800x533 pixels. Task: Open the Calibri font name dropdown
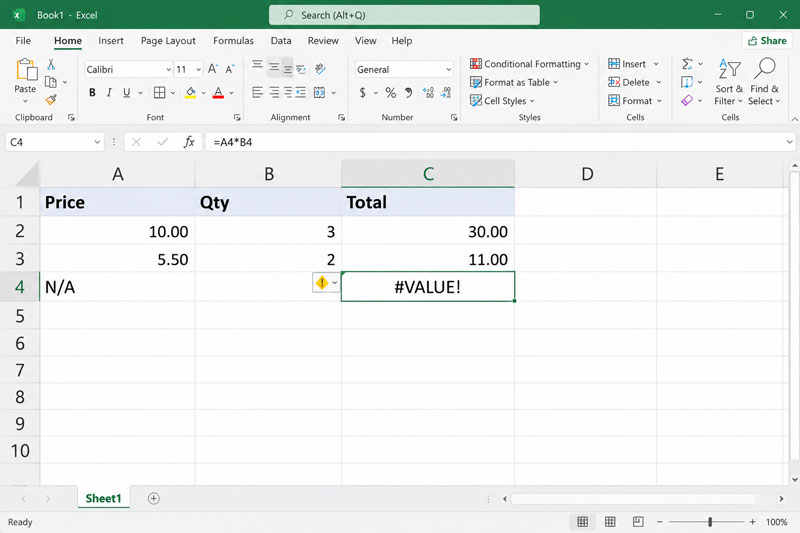[168, 69]
